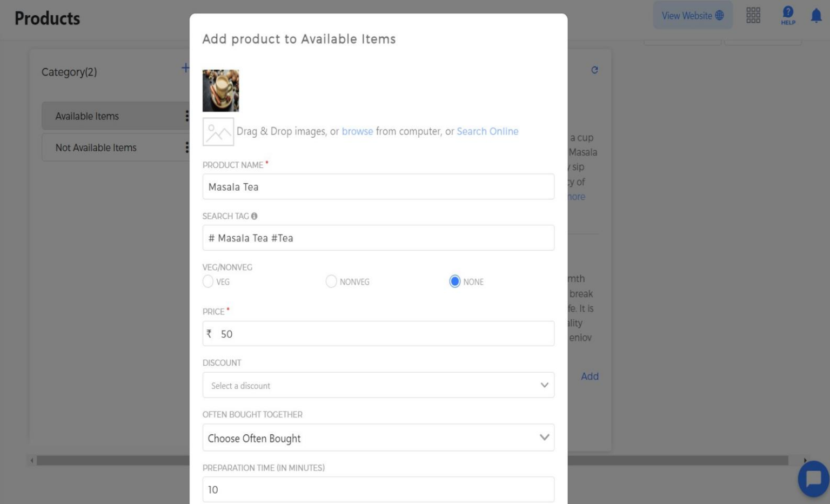
Task: Click the plus icon to add a category
Action: coord(185,67)
